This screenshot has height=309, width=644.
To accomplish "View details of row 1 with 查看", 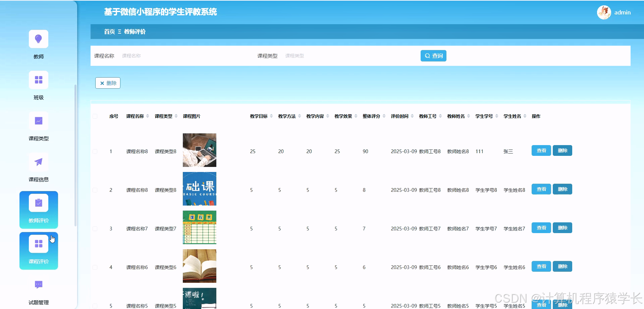I will [541, 150].
